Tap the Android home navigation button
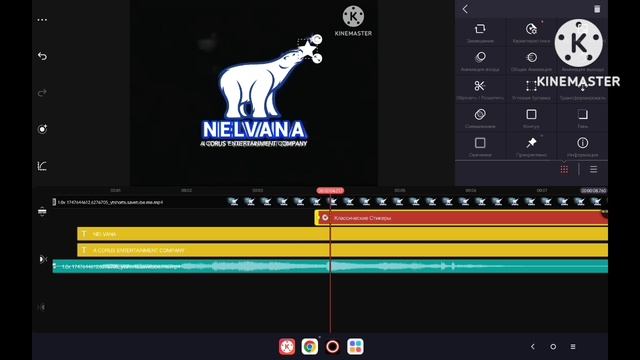Image resolution: width=640 pixels, height=360 pixels. coord(553,347)
